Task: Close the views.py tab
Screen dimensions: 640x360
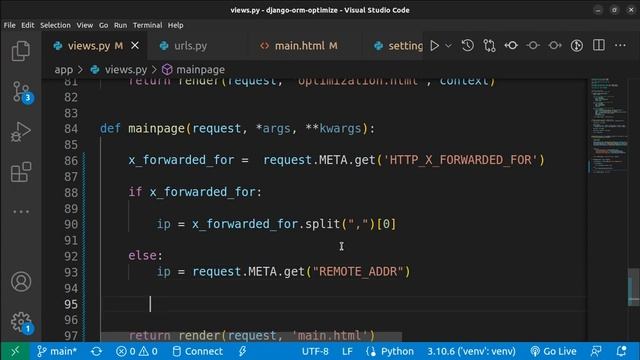Action: 135,46
